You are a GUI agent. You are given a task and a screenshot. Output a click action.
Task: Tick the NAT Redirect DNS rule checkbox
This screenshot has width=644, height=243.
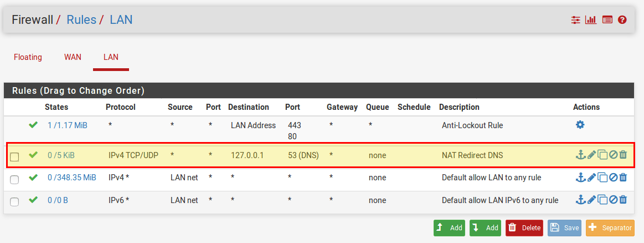tap(14, 157)
